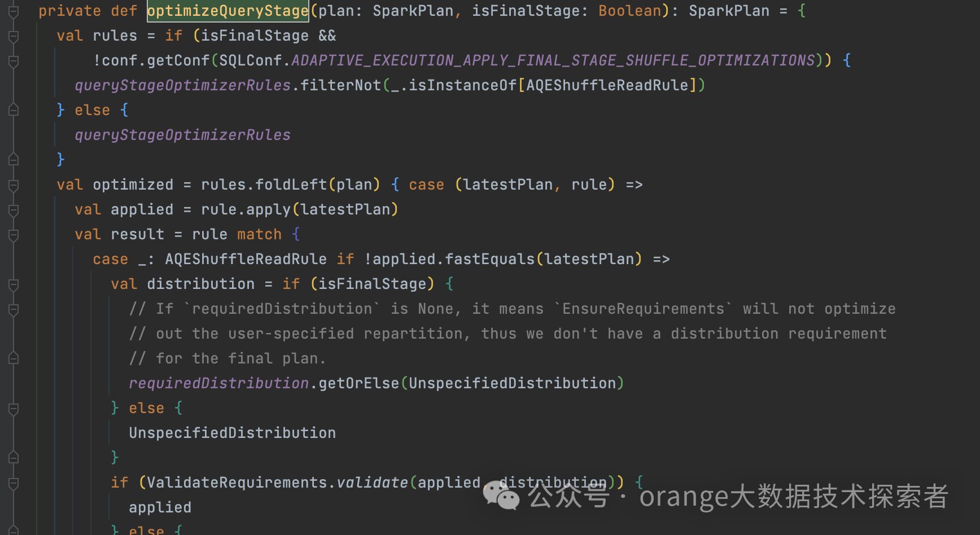Collapse 'val result = rule match' fold marker
This screenshot has width=980, height=535.
point(14,235)
